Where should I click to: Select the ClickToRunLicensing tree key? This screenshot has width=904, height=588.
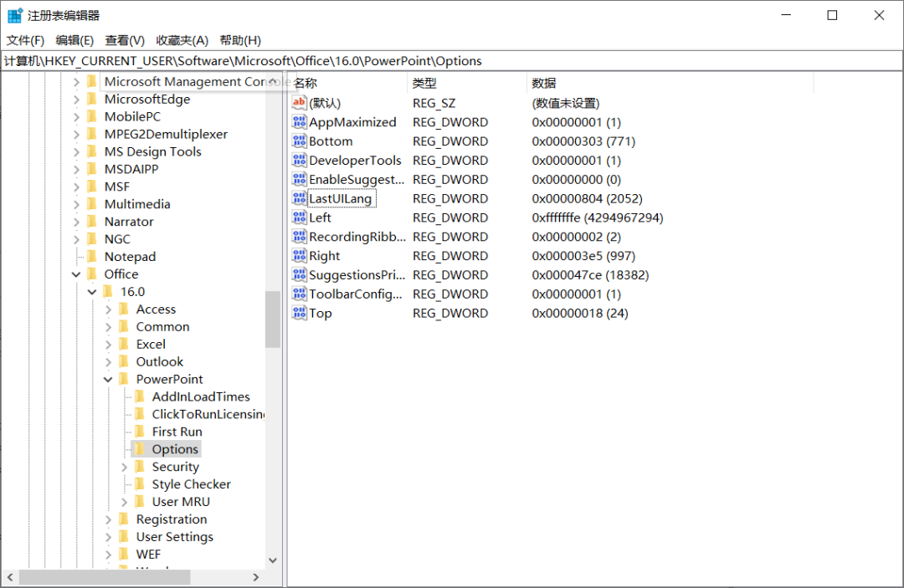207,414
